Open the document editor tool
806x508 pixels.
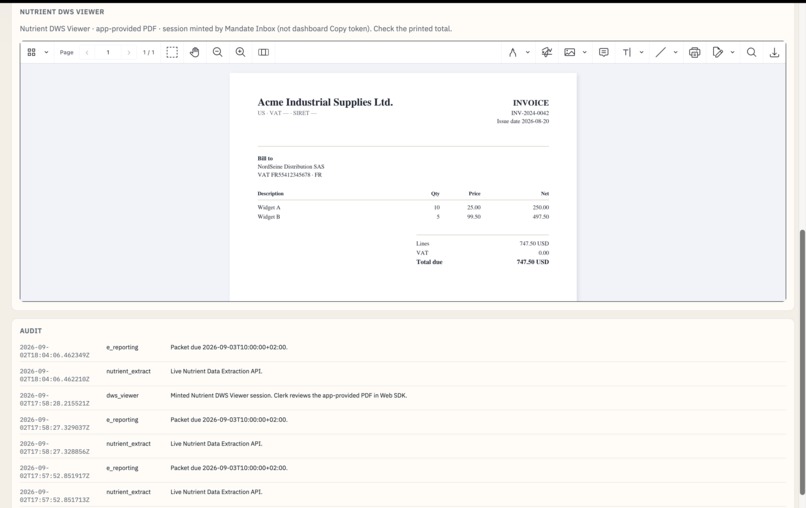click(718, 52)
